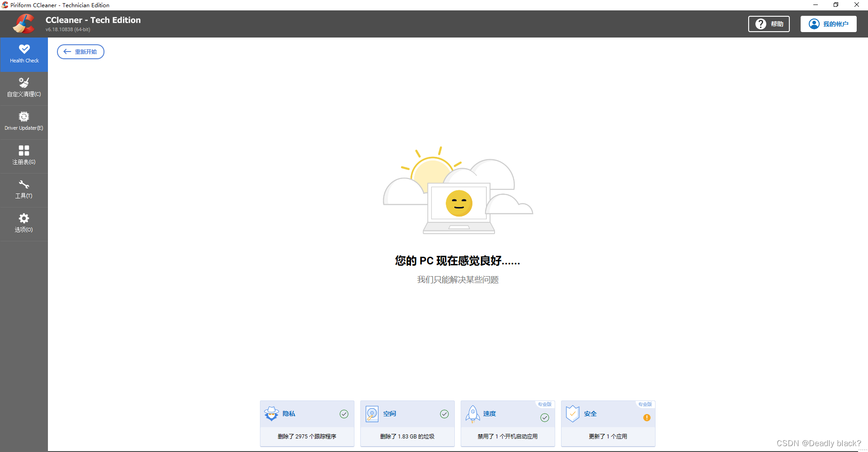This screenshot has width=868, height=452.
Task: Click the 专业版 badge on 安全 card
Action: point(645,404)
